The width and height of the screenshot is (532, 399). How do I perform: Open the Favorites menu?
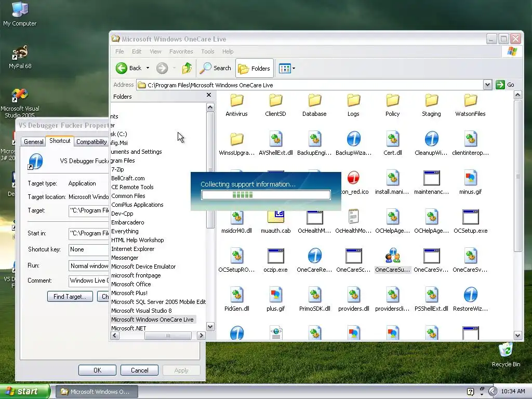[x=181, y=51]
